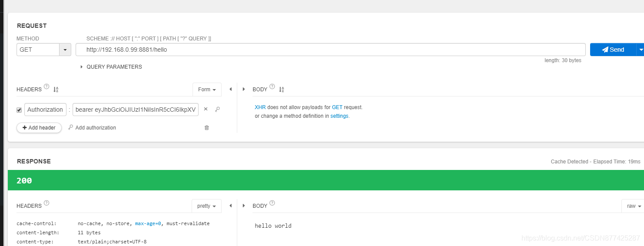Click the length: 30 bytes label
Screen dimensions: 644x246
[x=563, y=60]
